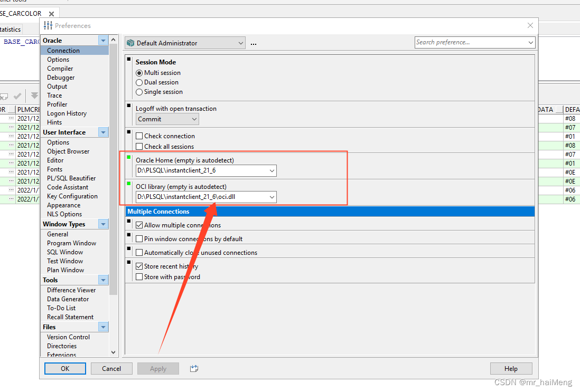Toggle Allow multiple connections checkbox

coord(139,225)
